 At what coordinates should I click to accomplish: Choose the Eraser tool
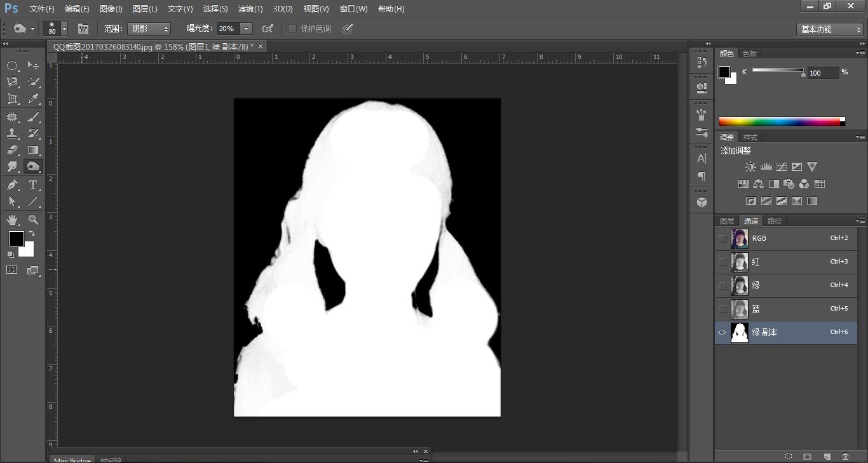[12, 151]
